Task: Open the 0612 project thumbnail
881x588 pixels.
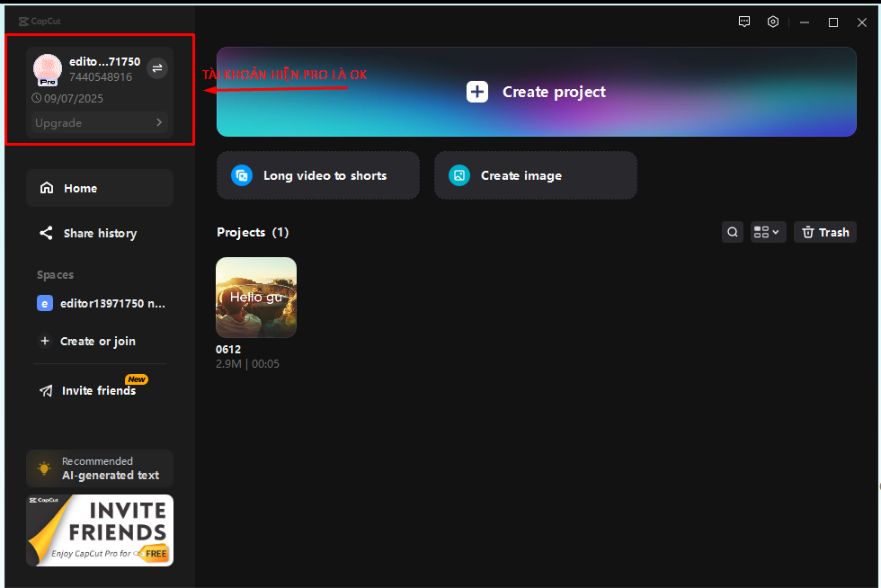Action: click(256, 298)
